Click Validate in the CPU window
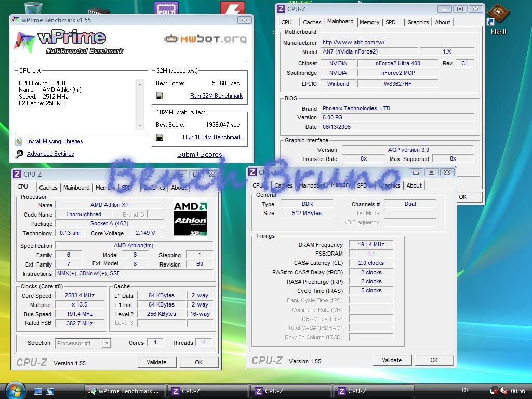532x399 pixels. [x=157, y=362]
